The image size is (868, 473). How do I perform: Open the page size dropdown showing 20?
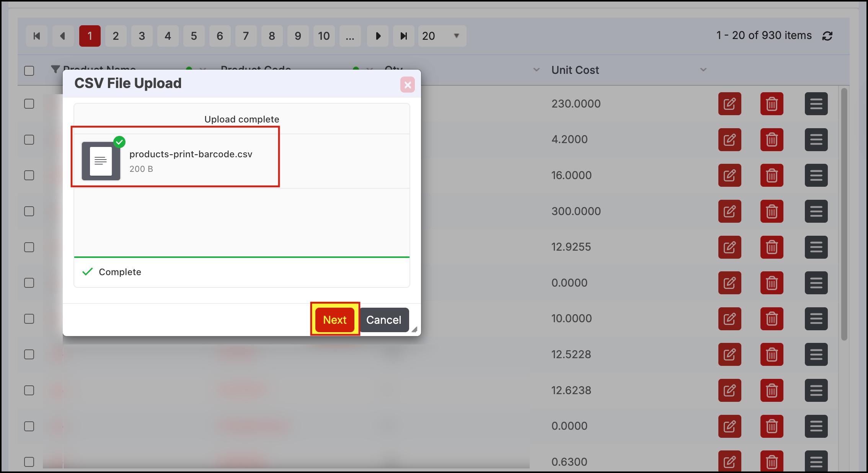click(442, 36)
